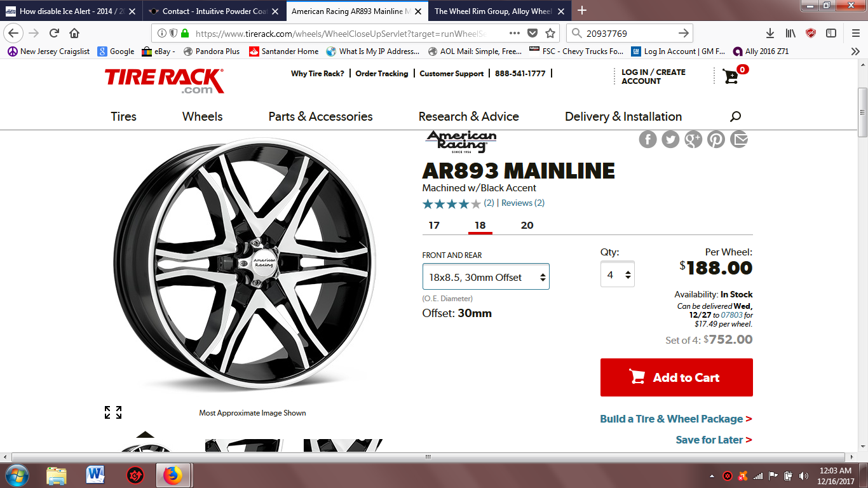Open the Research & Advice menu

coord(468,116)
